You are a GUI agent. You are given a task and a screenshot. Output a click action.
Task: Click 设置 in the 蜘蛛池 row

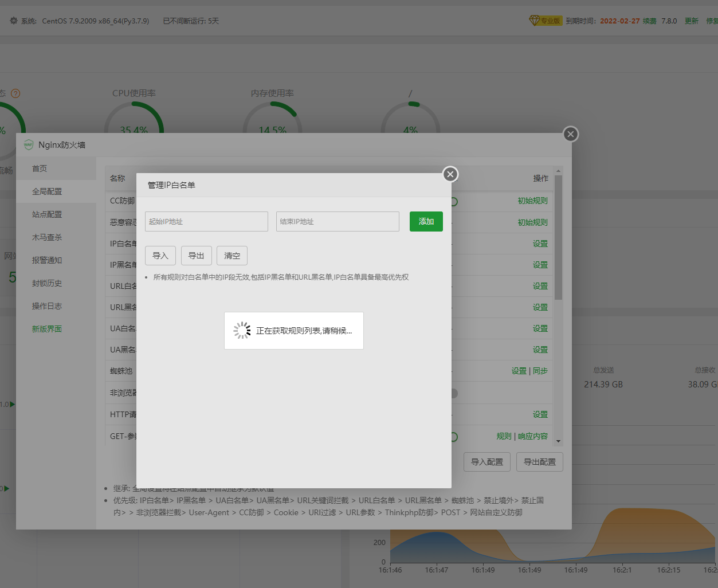pos(519,371)
